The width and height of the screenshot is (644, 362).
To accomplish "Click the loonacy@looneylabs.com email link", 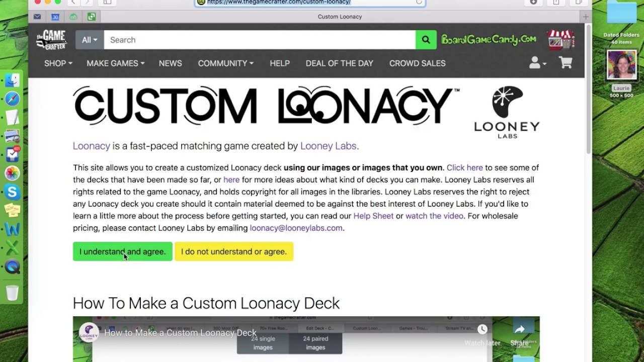I will [296, 228].
